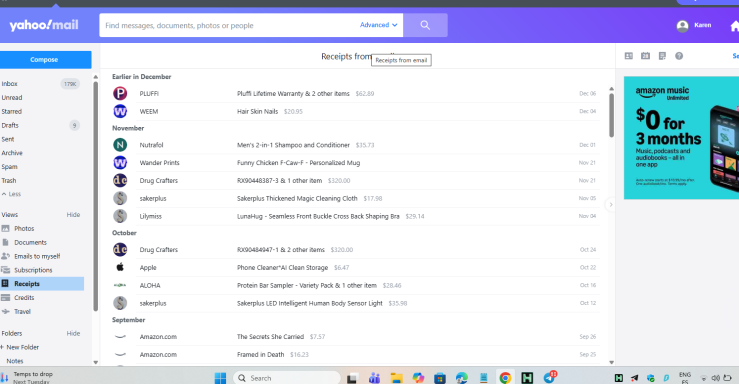Click the ALOHA sender logo
The image size is (739, 384).
click(x=120, y=285)
